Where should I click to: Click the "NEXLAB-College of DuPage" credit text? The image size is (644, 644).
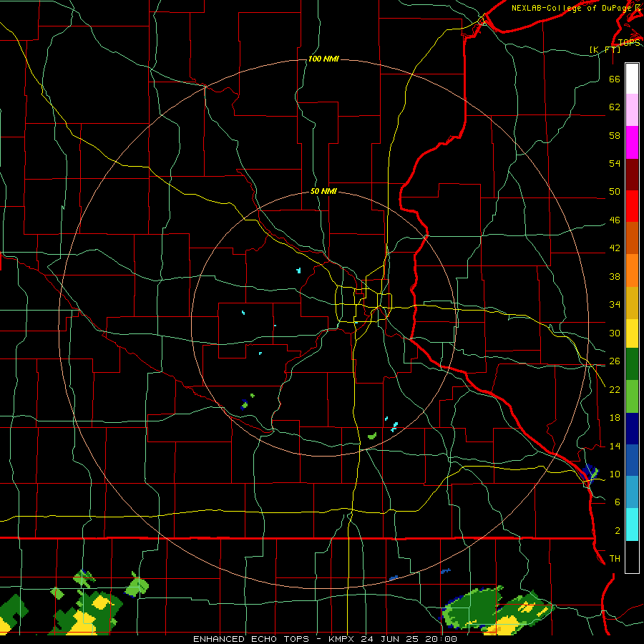point(571,8)
